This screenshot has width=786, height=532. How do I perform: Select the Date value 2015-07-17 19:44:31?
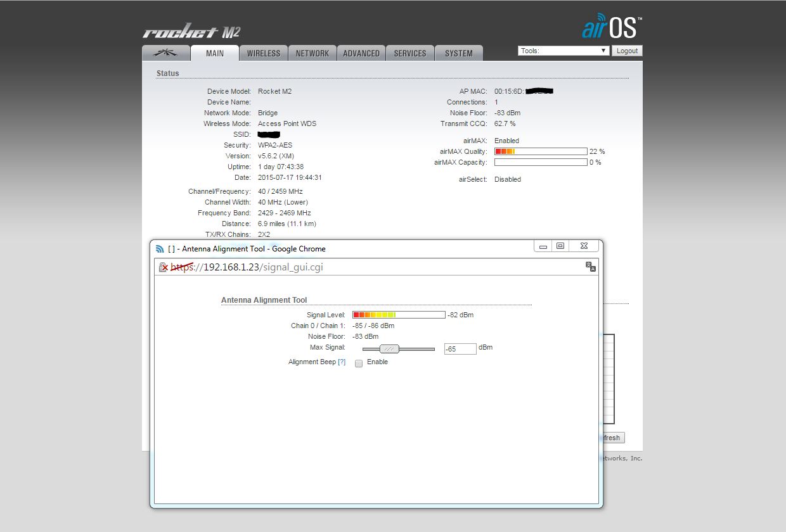(x=290, y=177)
